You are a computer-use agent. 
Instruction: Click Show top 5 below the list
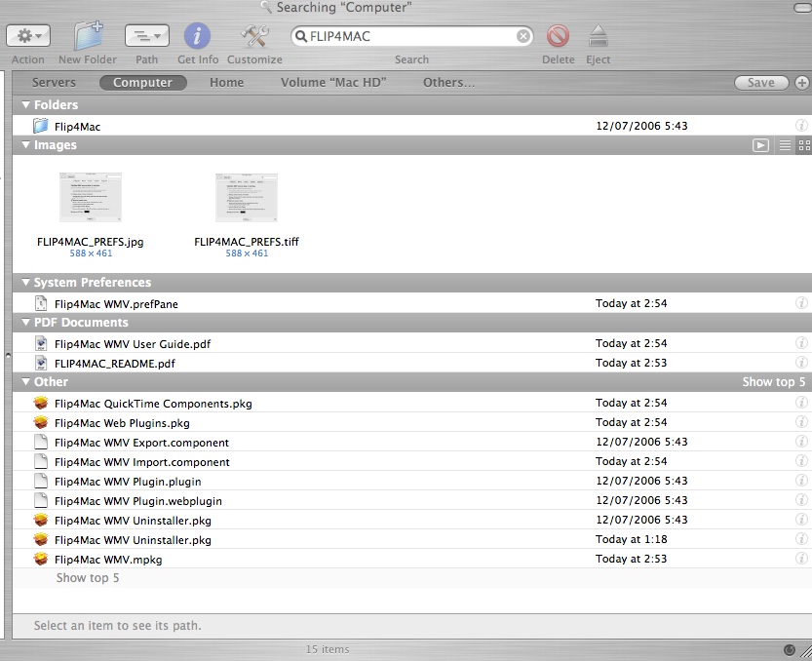pos(88,577)
